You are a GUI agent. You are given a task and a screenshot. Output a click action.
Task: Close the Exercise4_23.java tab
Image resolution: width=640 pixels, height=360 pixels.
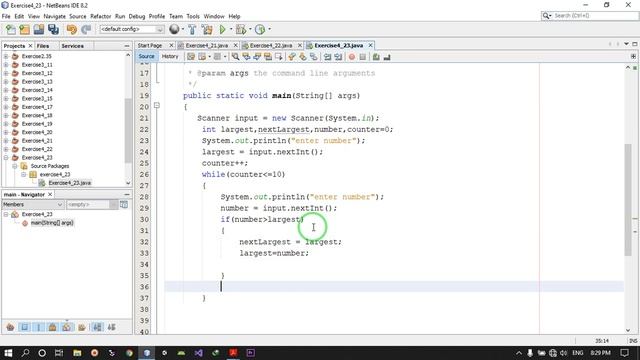coord(371,45)
